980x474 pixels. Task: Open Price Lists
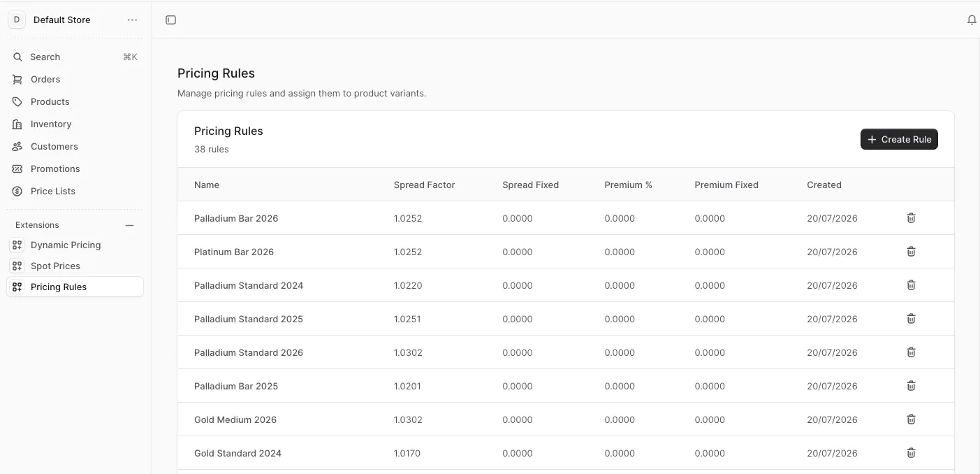75,191
